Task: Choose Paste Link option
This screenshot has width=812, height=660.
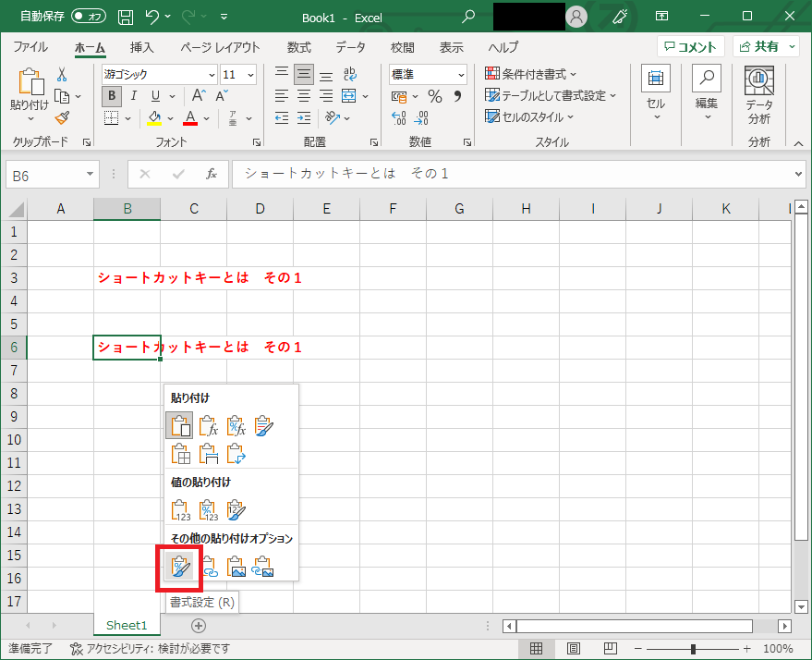Action: tap(209, 567)
